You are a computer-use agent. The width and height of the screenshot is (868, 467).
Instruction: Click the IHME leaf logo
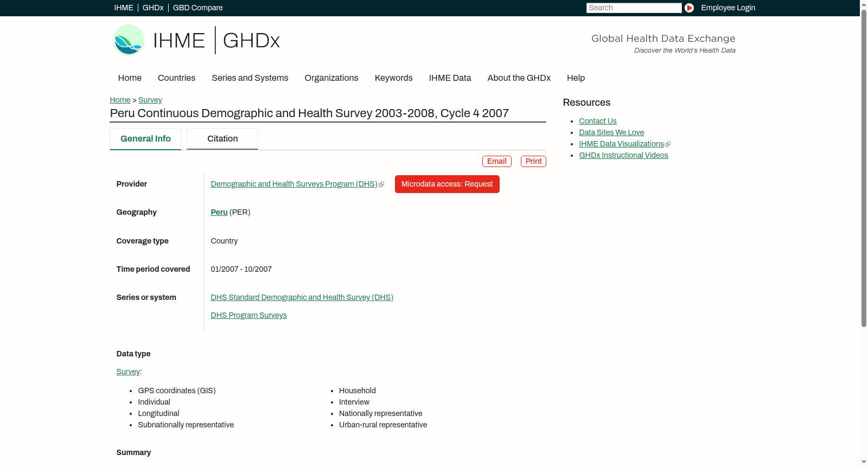(x=129, y=40)
